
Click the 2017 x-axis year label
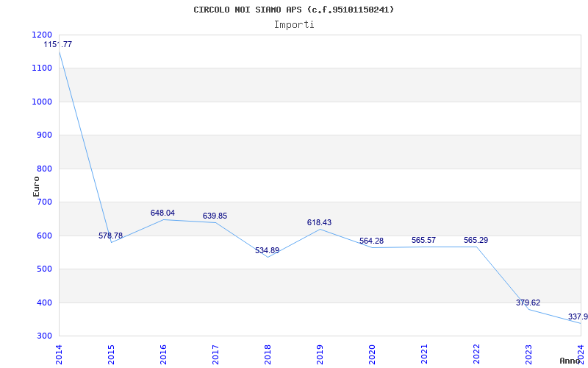point(215,354)
